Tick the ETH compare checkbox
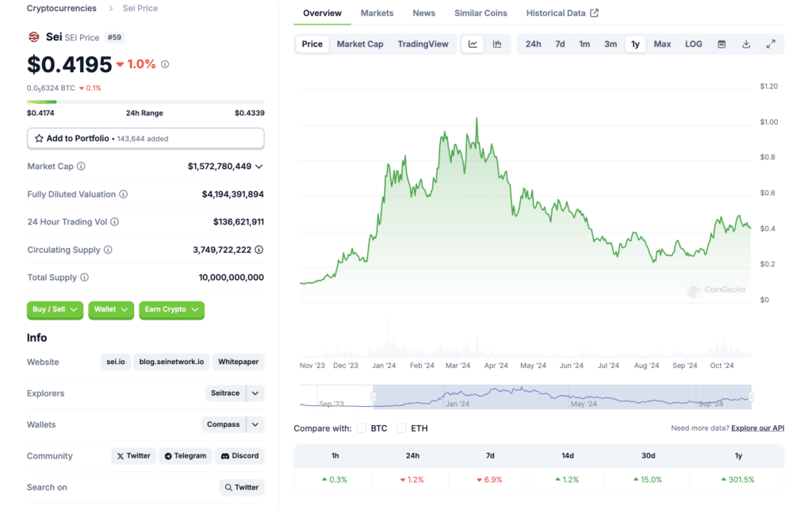The width and height of the screenshot is (812, 510). (x=401, y=428)
